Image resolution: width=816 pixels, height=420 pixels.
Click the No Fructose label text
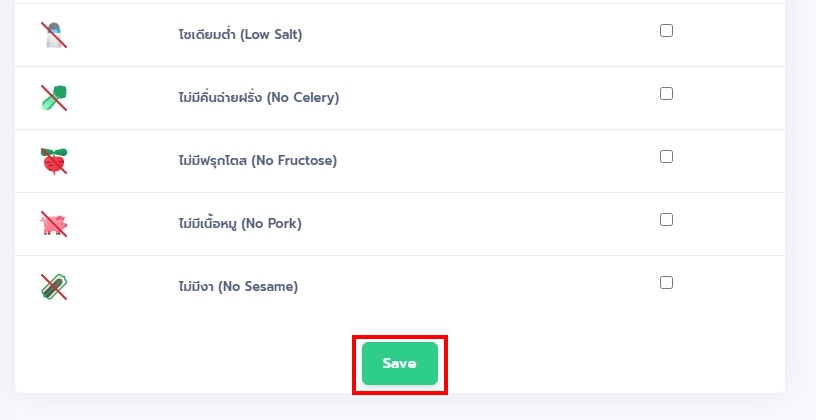[x=258, y=161]
